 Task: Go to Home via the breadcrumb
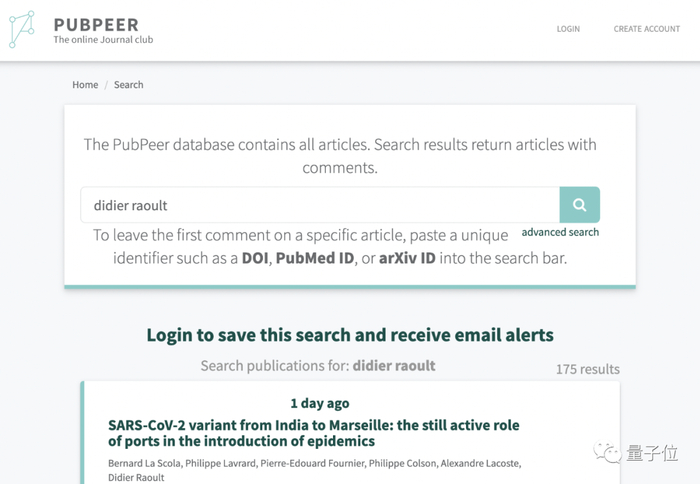point(85,85)
